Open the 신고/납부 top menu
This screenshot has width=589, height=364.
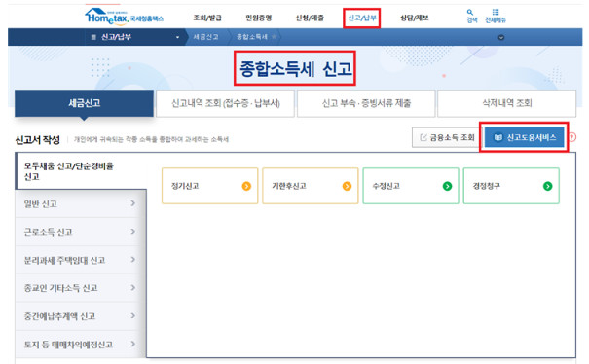click(x=362, y=18)
